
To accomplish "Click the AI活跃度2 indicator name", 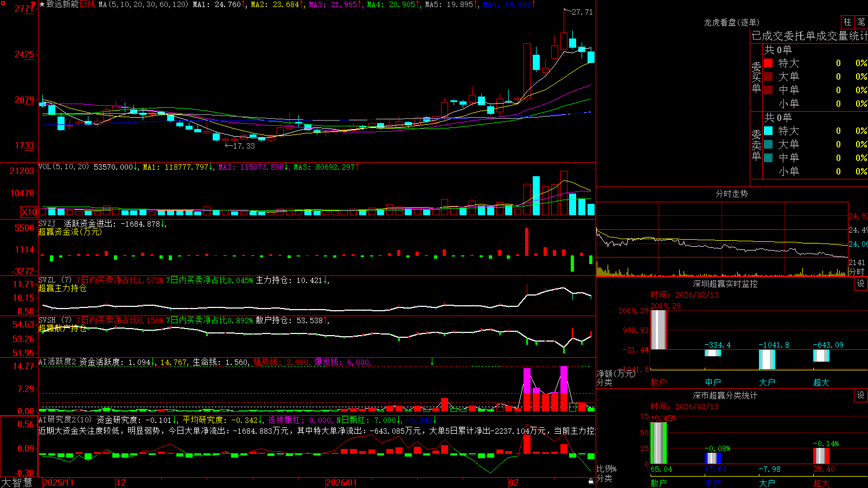I will point(58,362).
